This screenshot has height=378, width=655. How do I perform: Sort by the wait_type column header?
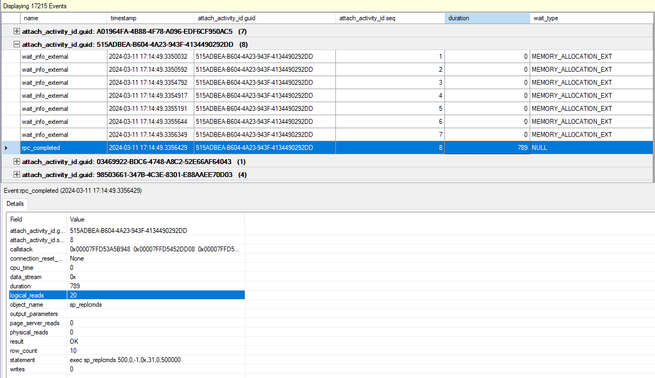pyautogui.click(x=591, y=18)
